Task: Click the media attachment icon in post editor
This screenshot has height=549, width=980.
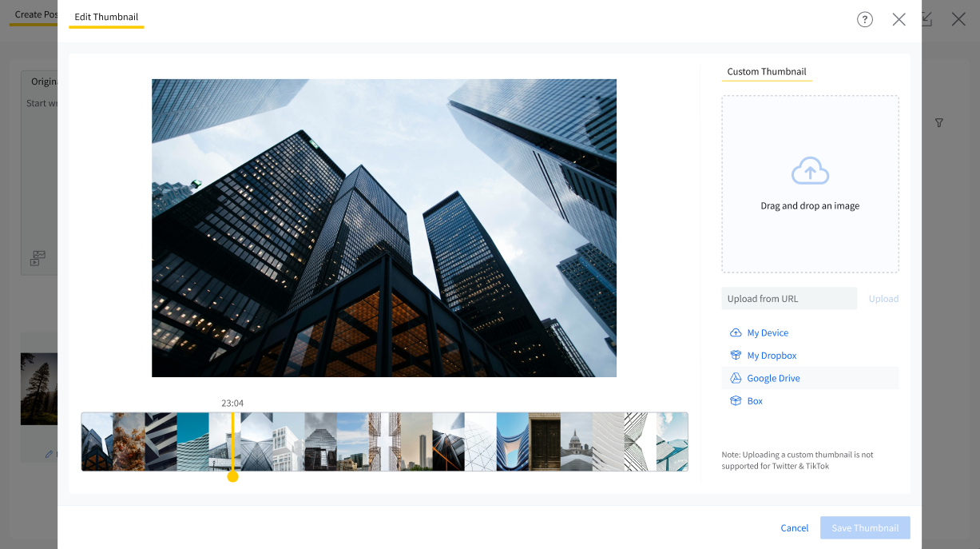Action: [38, 258]
